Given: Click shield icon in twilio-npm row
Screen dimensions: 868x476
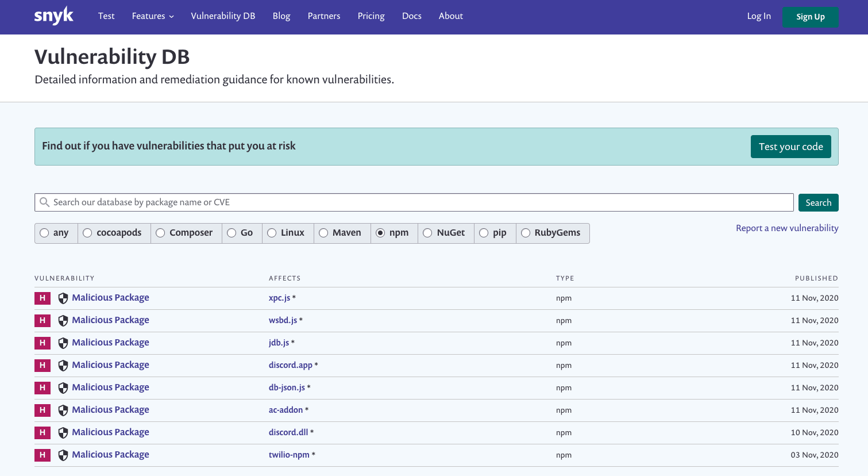Looking at the screenshot, I should (63, 455).
